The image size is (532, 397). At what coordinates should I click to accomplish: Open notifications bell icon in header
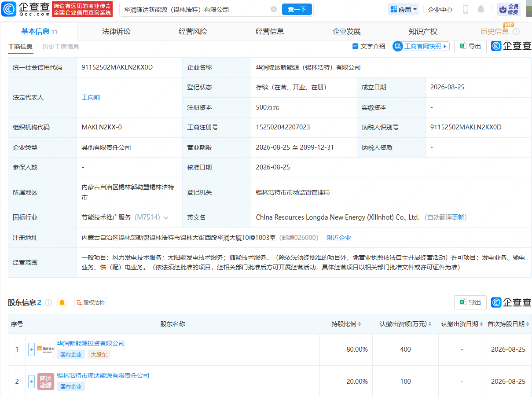point(481,9)
